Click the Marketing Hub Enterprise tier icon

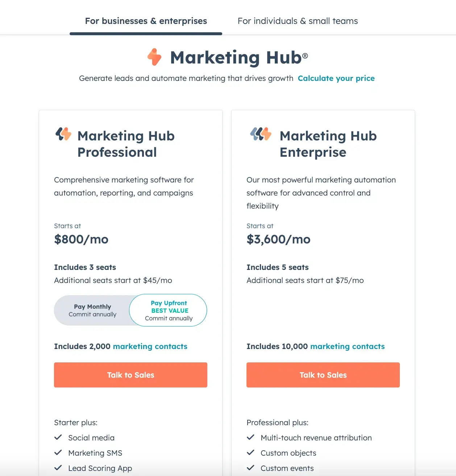[x=261, y=134]
